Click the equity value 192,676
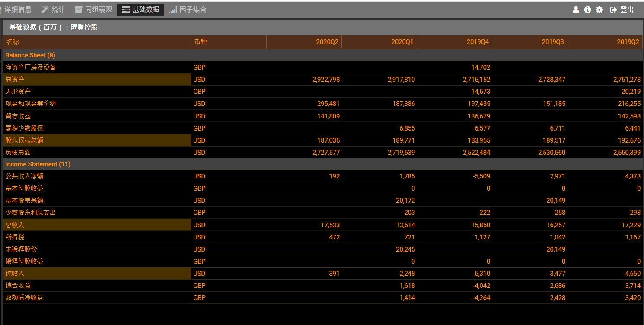The width and height of the screenshot is (644, 325). 629,140
